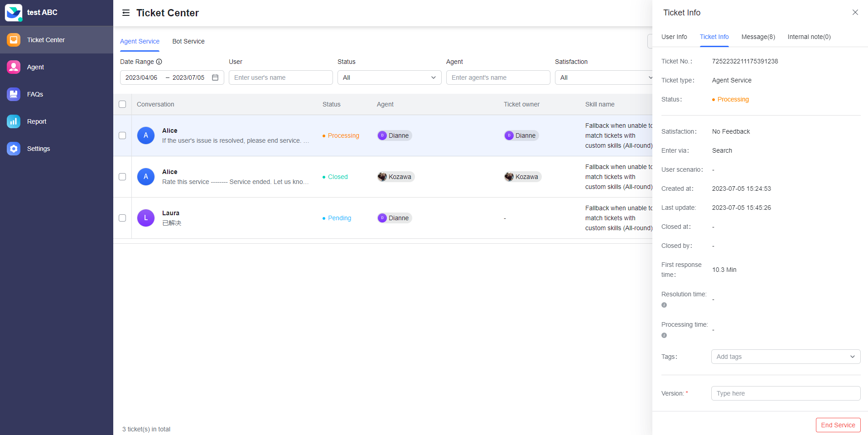This screenshot has width=868, height=435.
Task: Open FAQs from the sidebar
Action: point(14,94)
